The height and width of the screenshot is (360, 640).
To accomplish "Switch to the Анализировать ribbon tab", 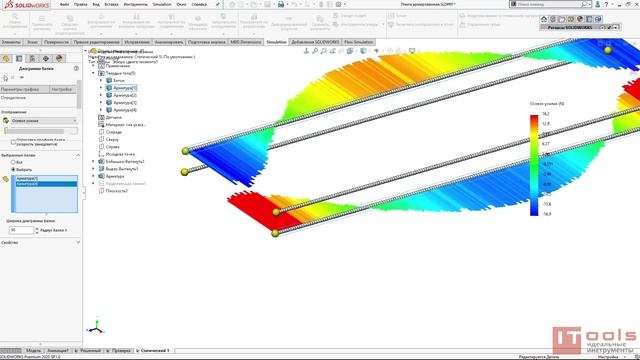I will coord(169,42).
